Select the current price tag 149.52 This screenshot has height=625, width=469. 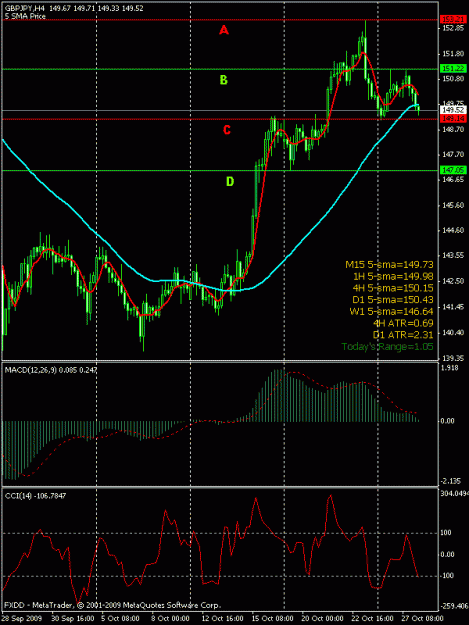point(453,110)
